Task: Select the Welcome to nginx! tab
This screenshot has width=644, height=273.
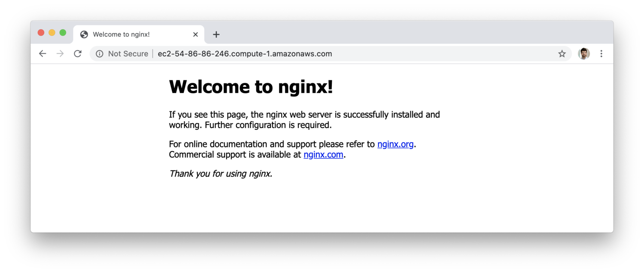Action: coord(129,34)
